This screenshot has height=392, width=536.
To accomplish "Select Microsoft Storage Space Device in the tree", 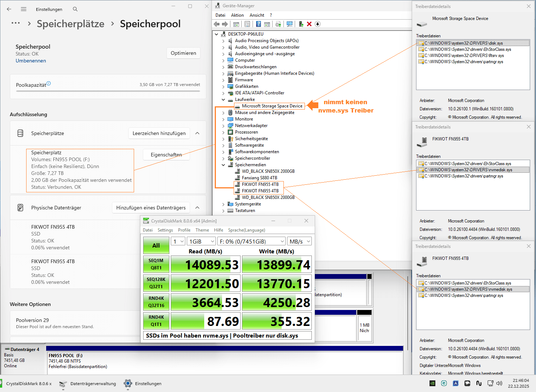I will (x=272, y=106).
